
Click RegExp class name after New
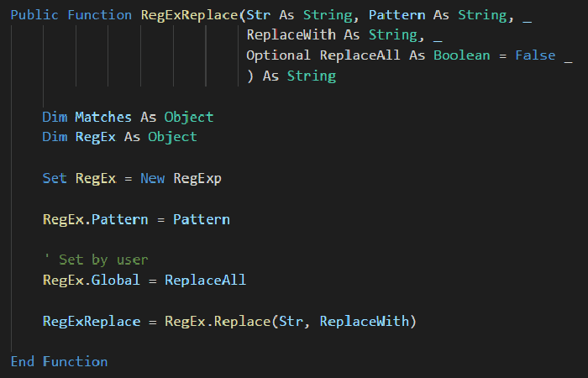[x=197, y=178]
